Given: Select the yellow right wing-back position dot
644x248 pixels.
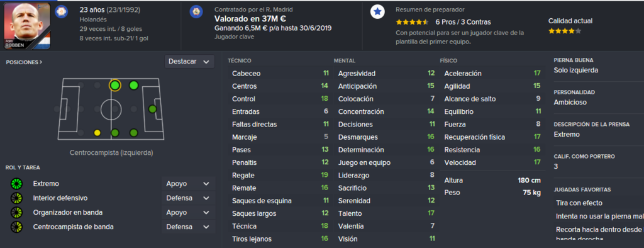Looking at the screenshot, I should click(97, 133).
